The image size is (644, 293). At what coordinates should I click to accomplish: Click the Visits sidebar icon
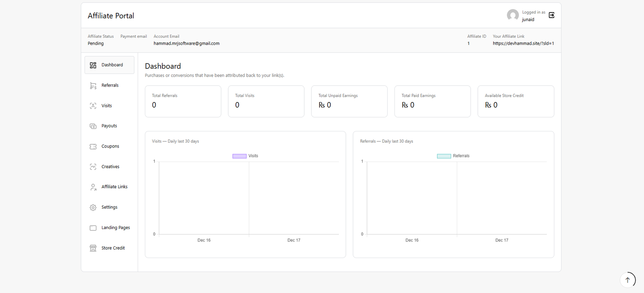(93, 106)
